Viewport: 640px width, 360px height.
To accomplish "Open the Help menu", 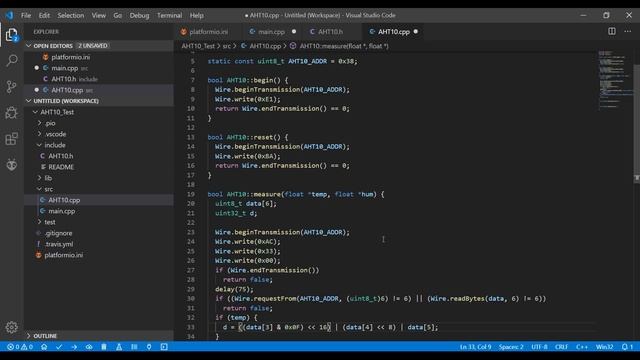I will coord(196,15).
